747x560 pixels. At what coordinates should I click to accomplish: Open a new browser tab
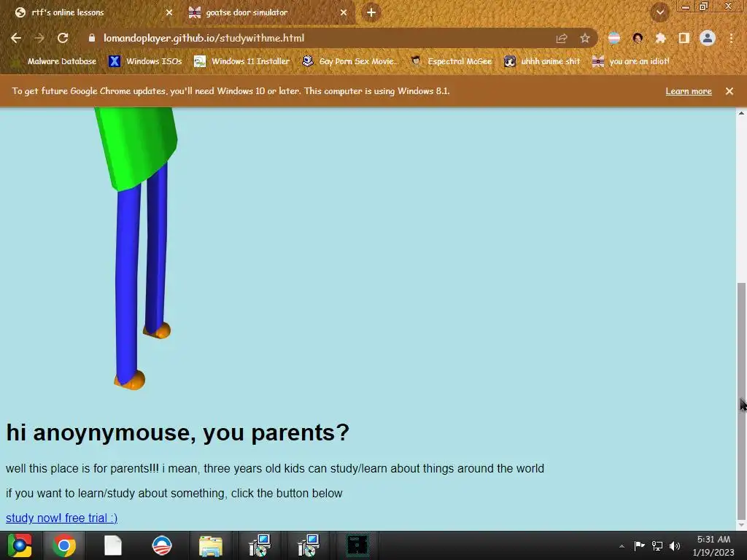coord(371,12)
